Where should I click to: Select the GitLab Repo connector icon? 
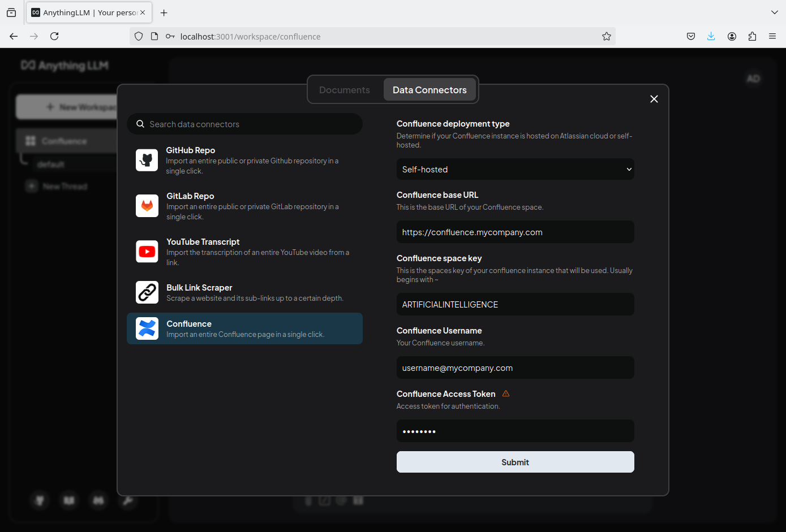[147, 206]
